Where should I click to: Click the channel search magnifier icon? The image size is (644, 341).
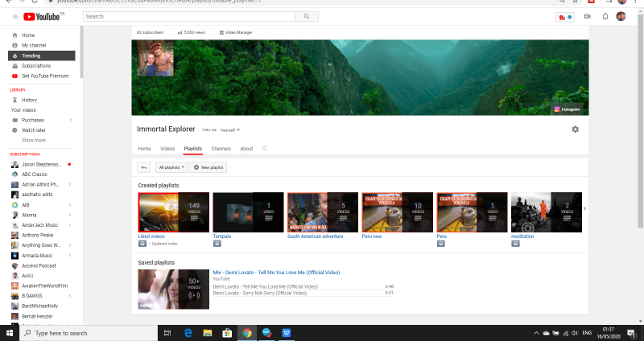pos(265,149)
